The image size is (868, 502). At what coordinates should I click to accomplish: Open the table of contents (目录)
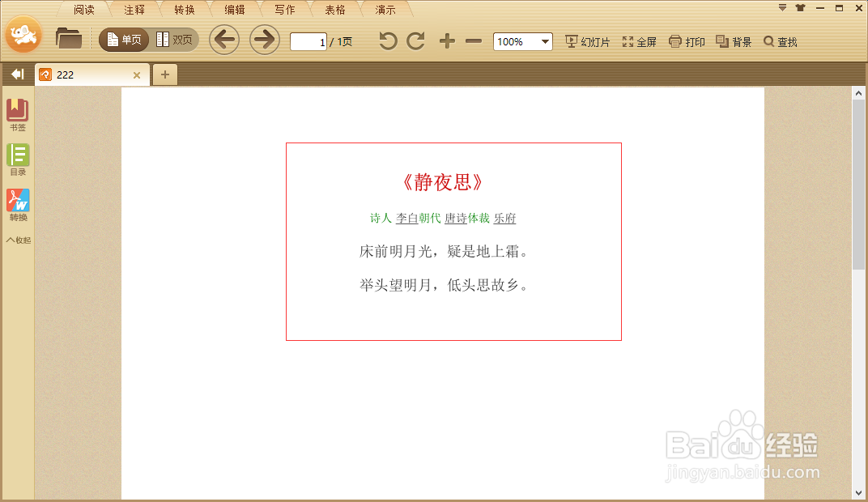(x=18, y=160)
